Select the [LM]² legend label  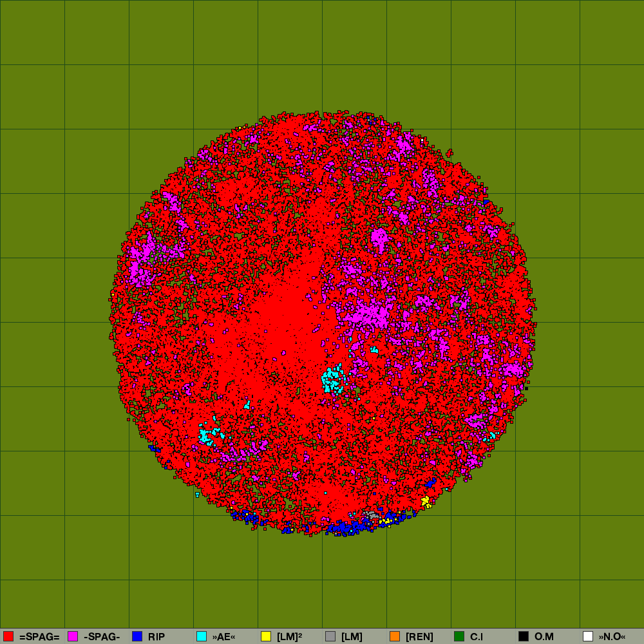(x=290, y=637)
